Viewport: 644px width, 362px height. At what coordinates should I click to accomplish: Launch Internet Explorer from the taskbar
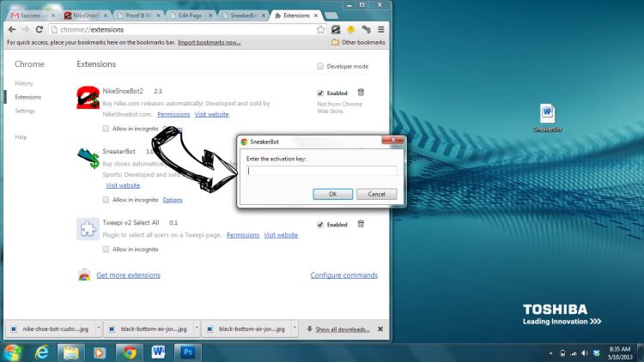41,352
